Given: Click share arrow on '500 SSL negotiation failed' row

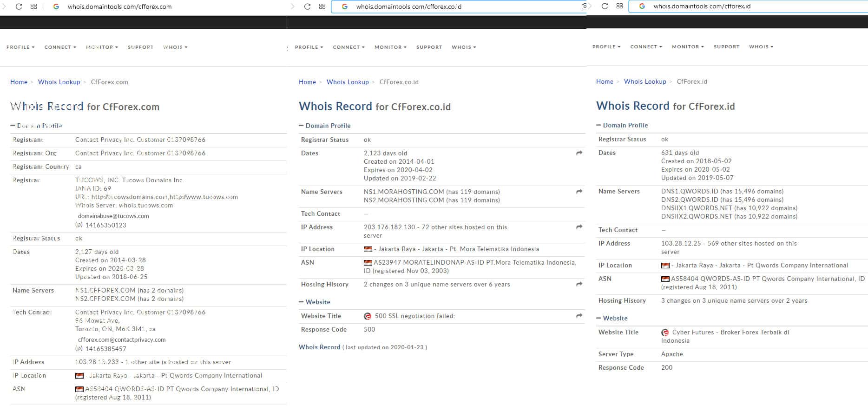Looking at the screenshot, I should coord(579,316).
